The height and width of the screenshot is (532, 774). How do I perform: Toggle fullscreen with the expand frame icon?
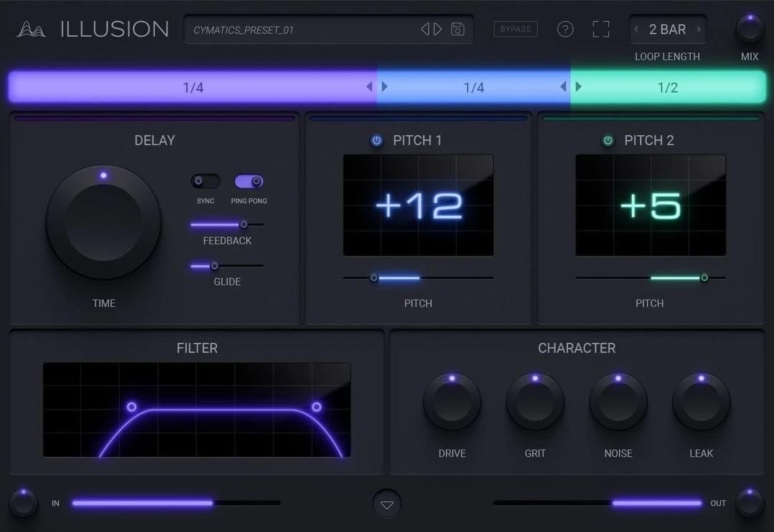(601, 29)
